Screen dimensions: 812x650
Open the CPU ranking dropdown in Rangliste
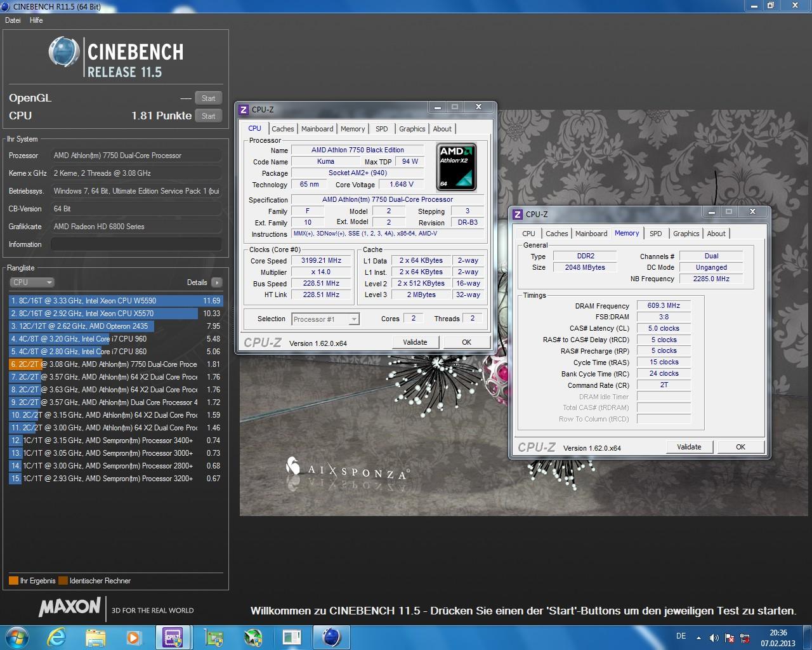32,282
